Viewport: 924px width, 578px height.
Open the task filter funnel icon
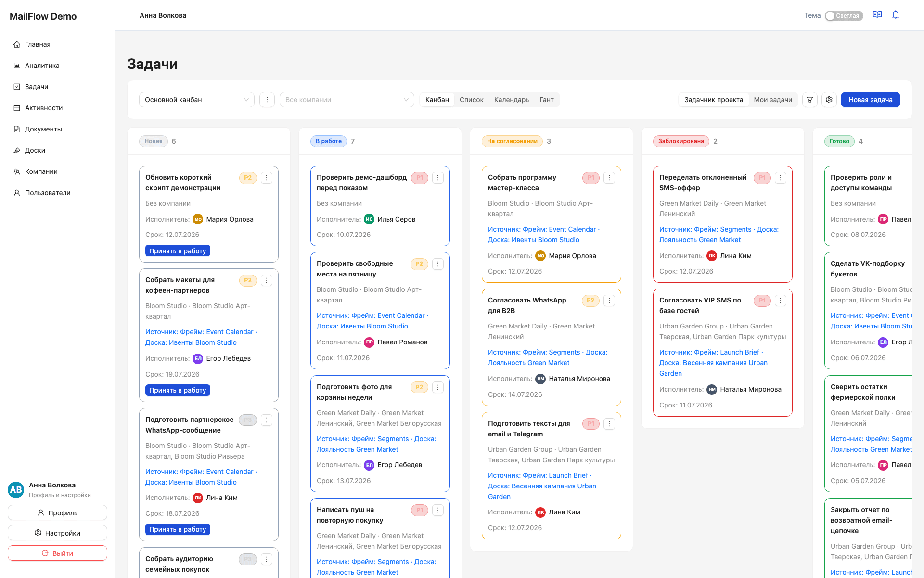coord(810,100)
